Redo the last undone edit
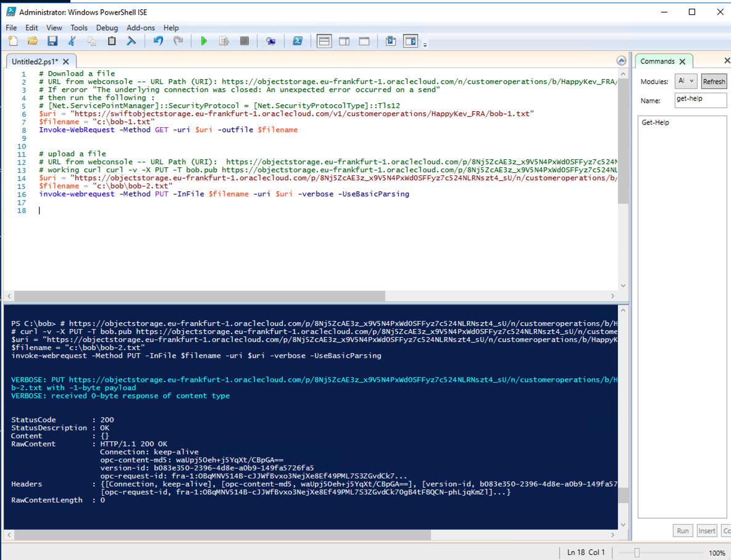 pyautogui.click(x=178, y=41)
